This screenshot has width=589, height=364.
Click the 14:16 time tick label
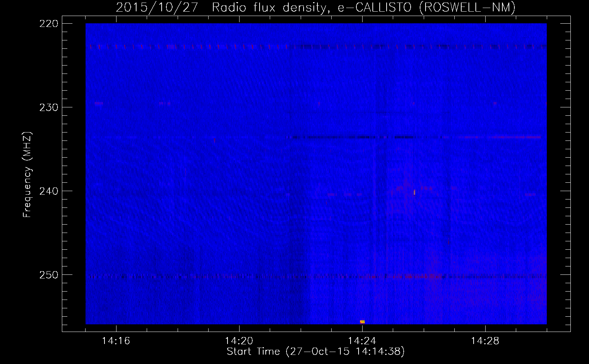[x=116, y=341]
